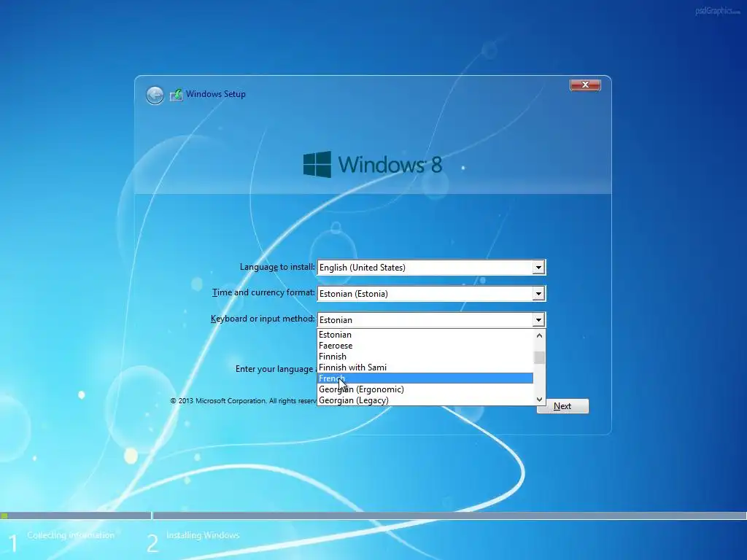This screenshot has height=560, width=747.
Task: Click the Windows Setup title text
Action: point(216,94)
